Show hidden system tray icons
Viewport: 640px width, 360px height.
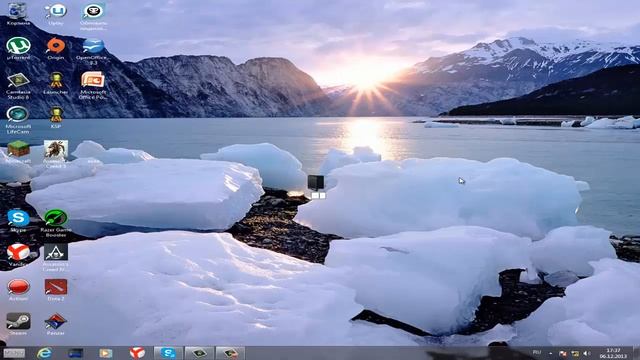click(551, 353)
